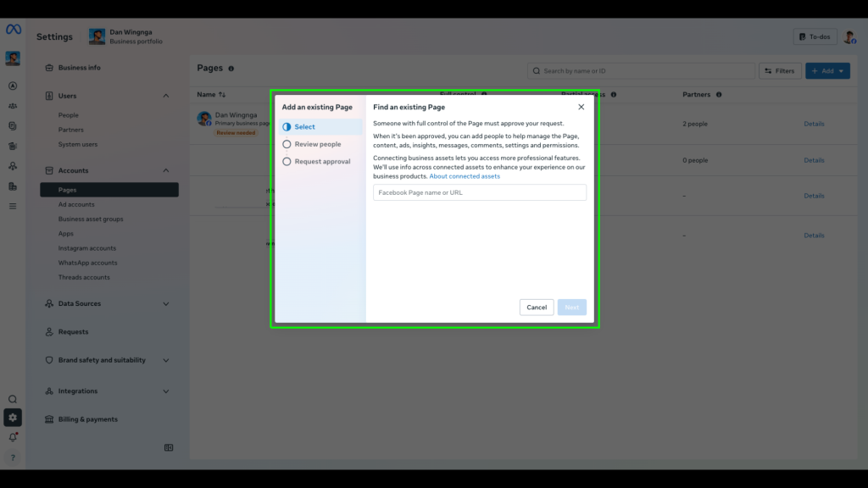Expand Brand safety and suitability section
This screenshot has height=488, width=868.
click(166, 360)
